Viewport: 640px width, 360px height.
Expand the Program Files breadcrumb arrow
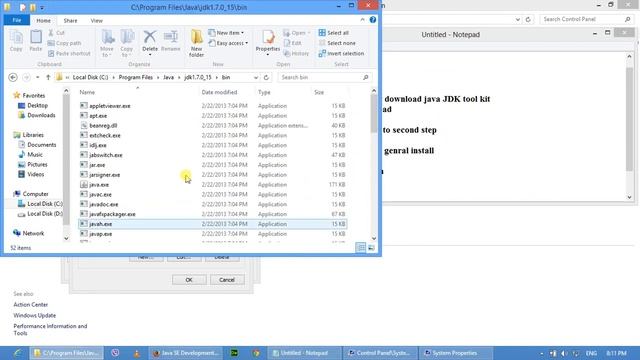pyautogui.click(x=157, y=77)
